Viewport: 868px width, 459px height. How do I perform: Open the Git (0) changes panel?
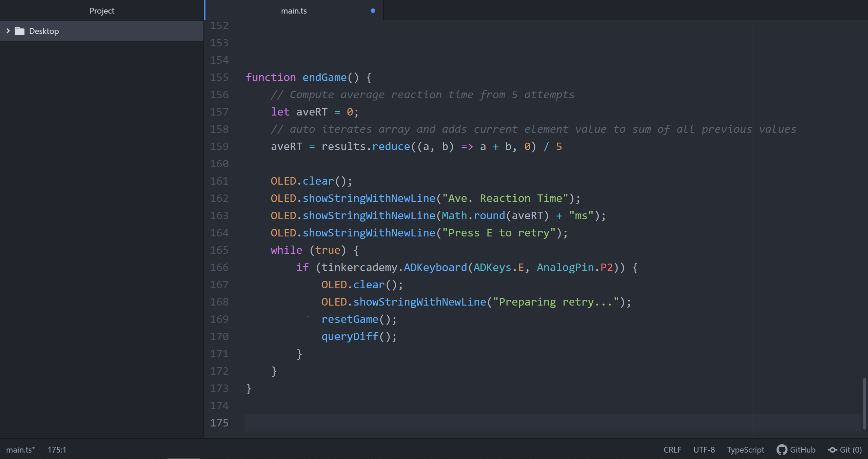(x=850, y=450)
